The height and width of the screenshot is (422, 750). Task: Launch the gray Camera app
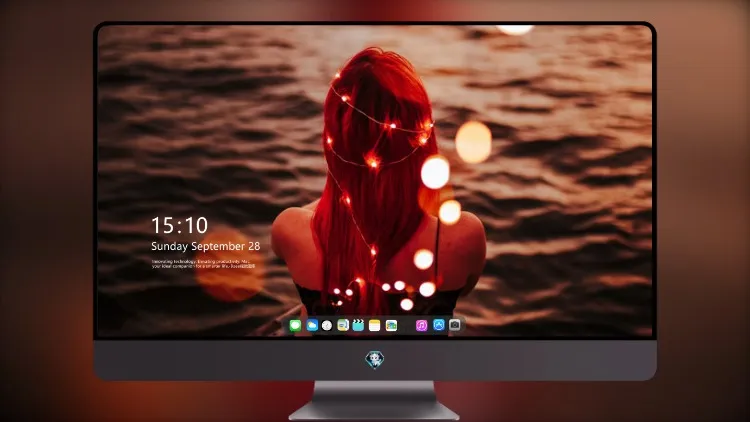(455, 325)
